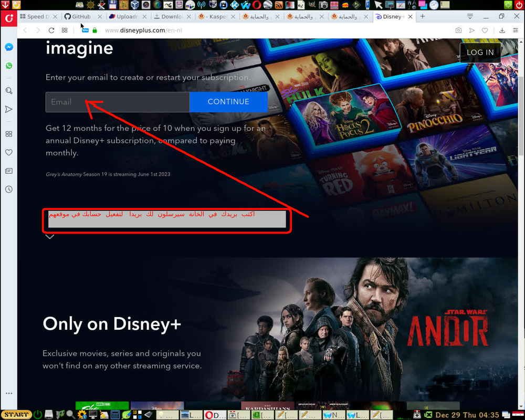Click the CONTINUE button
Screen dimensions: 525x420
coord(228,102)
